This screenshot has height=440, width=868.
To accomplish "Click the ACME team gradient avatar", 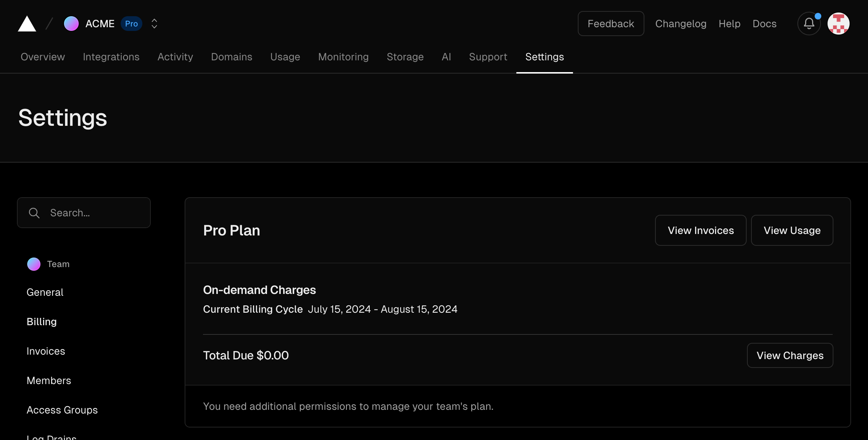I will pos(71,24).
